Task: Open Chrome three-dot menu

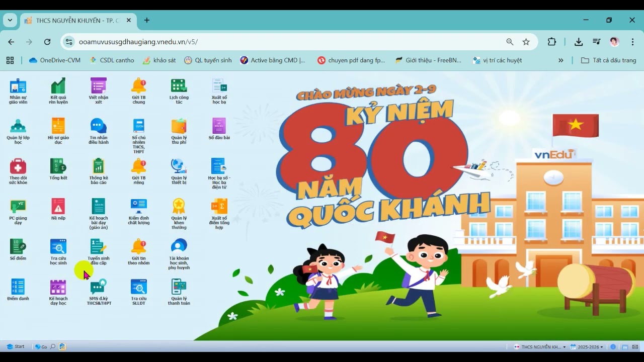Action: tap(632, 42)
